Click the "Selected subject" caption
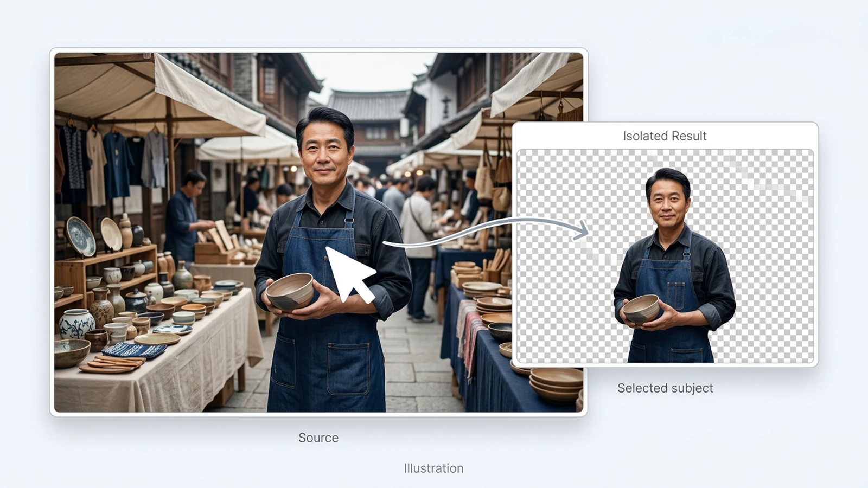868x488 pixels. 665,388
